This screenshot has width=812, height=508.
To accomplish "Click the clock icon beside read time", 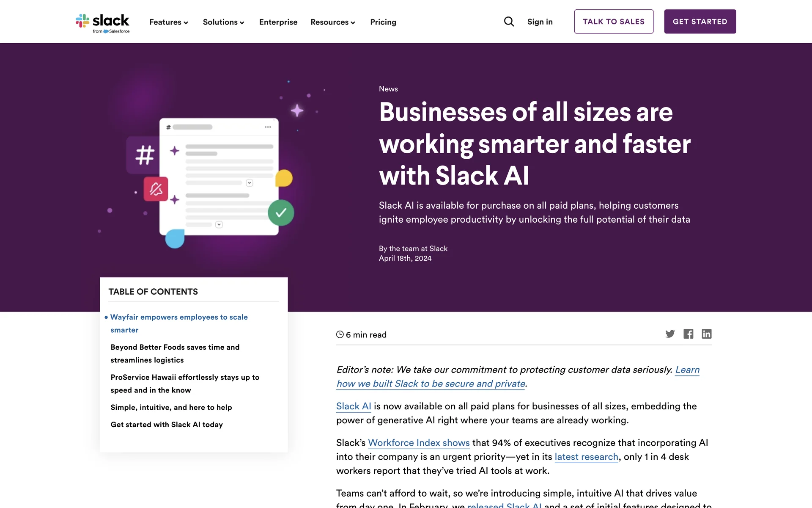I will tap(340, 334).
